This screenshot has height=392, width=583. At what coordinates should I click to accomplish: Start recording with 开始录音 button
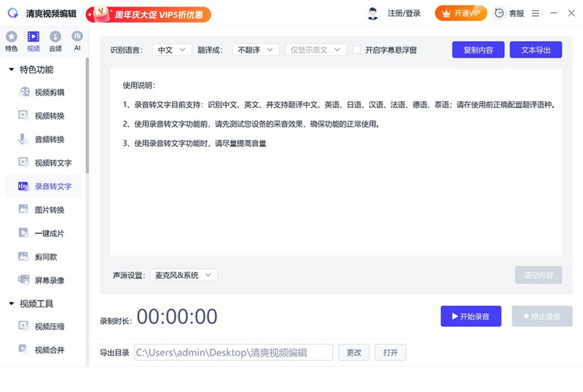[471, 317]
